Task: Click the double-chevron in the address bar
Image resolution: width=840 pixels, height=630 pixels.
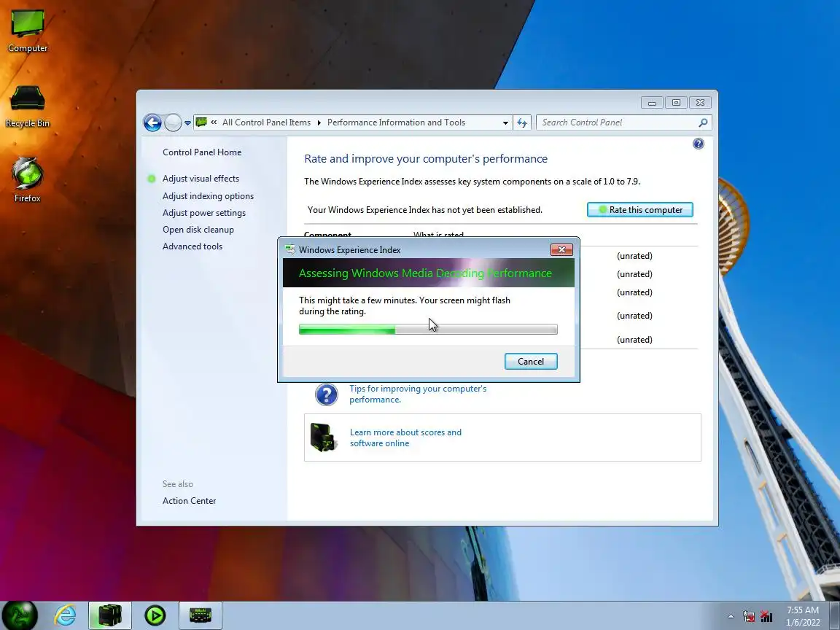Action: 214,122
